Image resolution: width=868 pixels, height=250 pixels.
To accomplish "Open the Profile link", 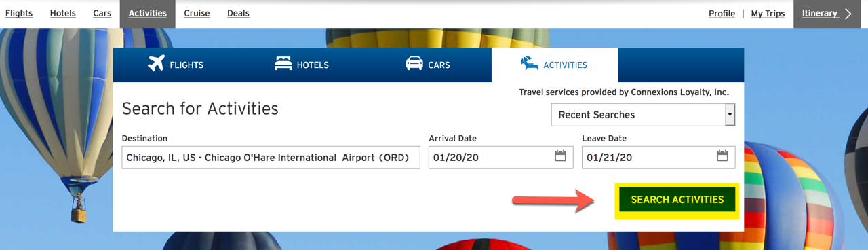I will (722, 14).
